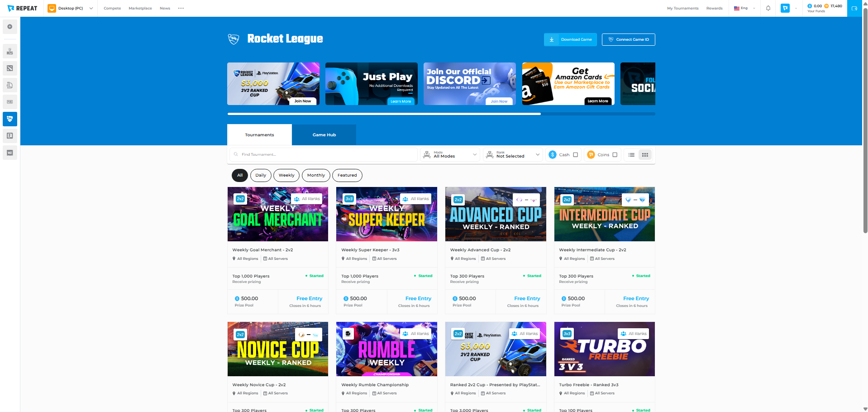Click Learn More on Amazon Cards banner

[597, 101]
